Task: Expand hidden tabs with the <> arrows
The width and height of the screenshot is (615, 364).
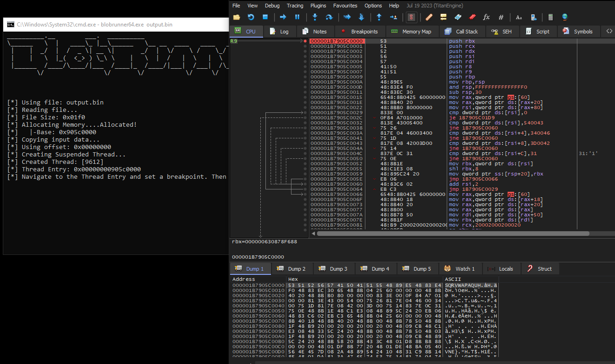Action: coord(609,32)
